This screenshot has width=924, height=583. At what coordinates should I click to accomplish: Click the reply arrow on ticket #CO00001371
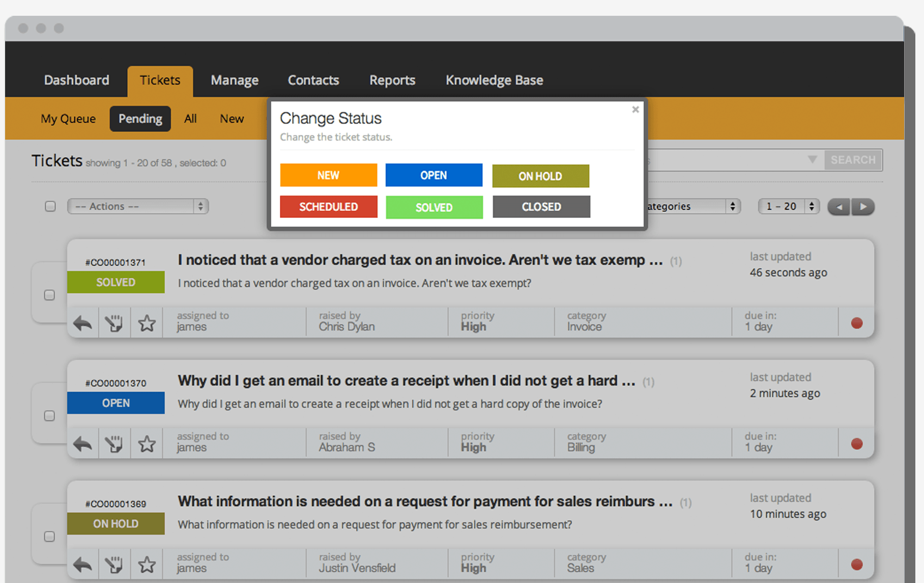coord(82,322)
